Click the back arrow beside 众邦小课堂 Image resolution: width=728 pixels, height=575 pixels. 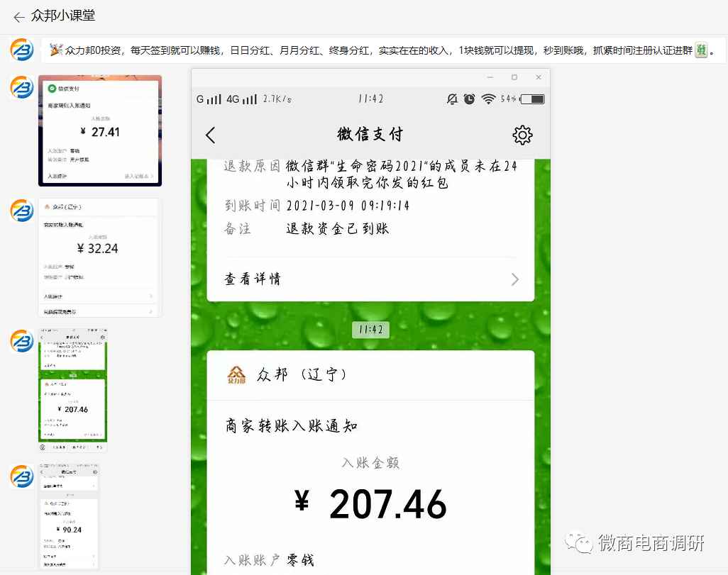pos(18,17)
